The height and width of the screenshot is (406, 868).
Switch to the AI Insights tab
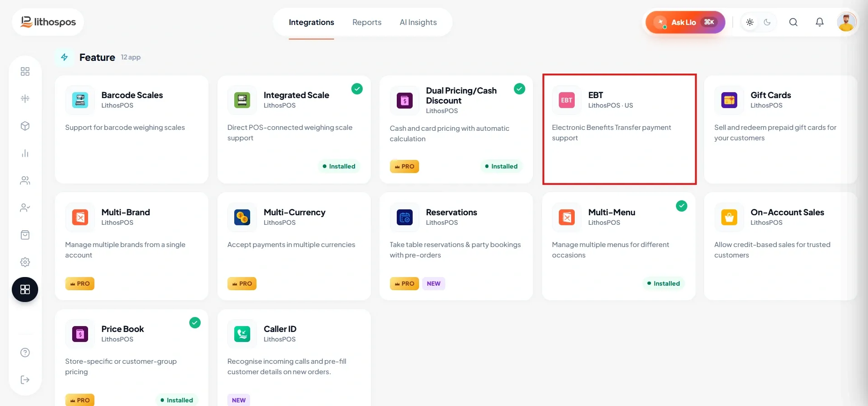point(418,22)
